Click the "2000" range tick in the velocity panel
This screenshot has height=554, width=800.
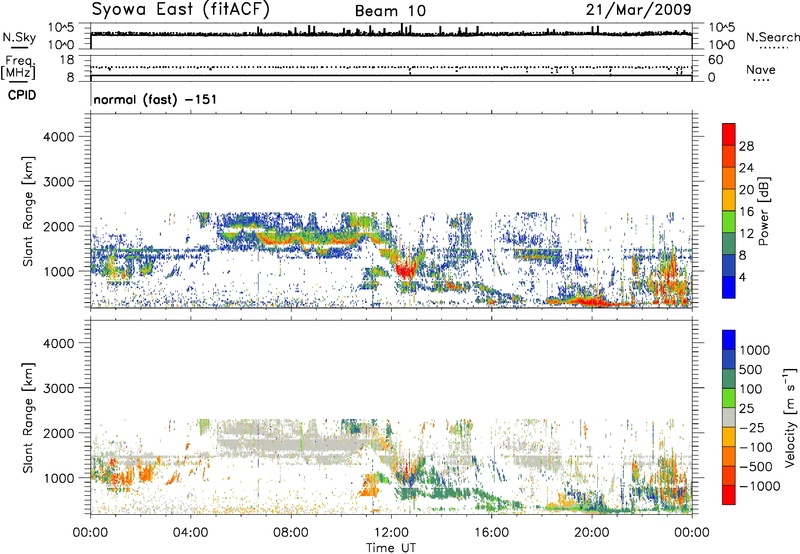59,433
